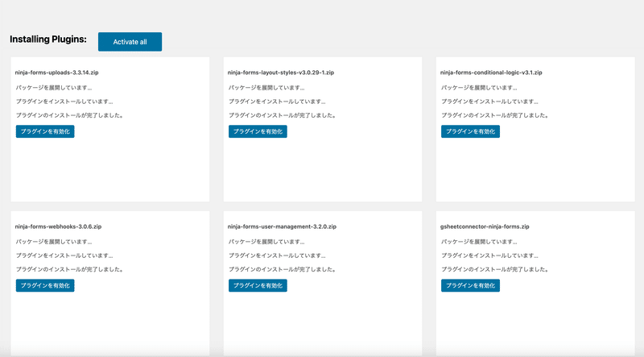Activate the ninja-forms-uploads plugin
Image resolution: width=644 pixels, height=357 pixels.
[45, 131]
